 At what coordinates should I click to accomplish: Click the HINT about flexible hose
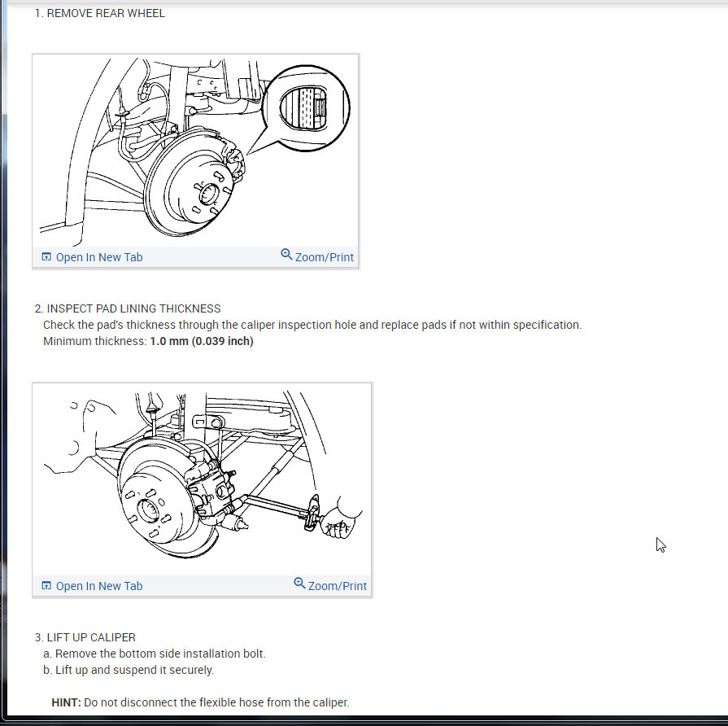click(x=200, y=702)
